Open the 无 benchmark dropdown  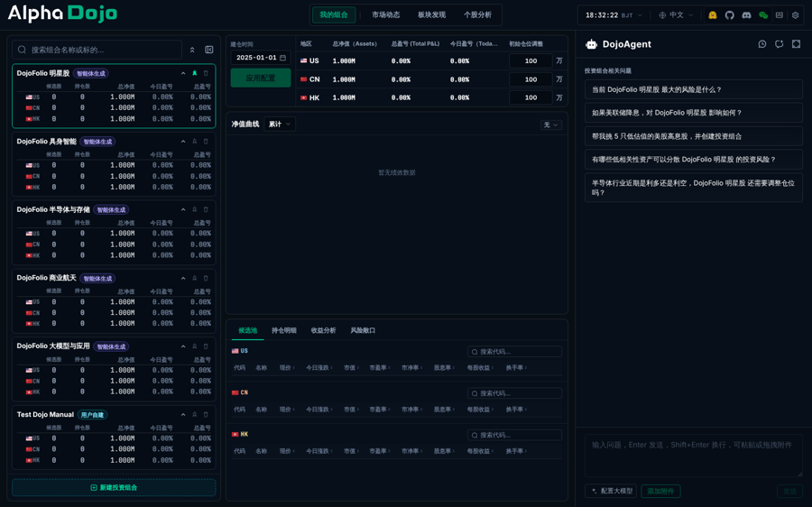[x=551, y=124]
